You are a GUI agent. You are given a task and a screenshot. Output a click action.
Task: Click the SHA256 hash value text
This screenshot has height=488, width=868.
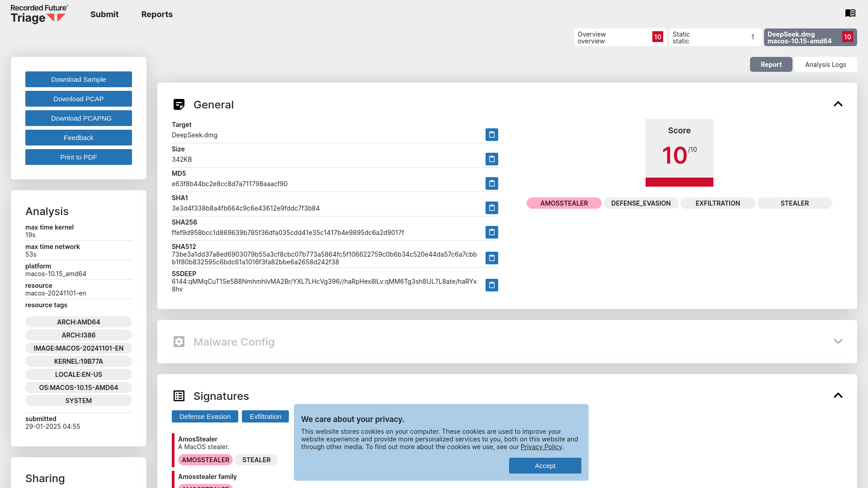288,233
